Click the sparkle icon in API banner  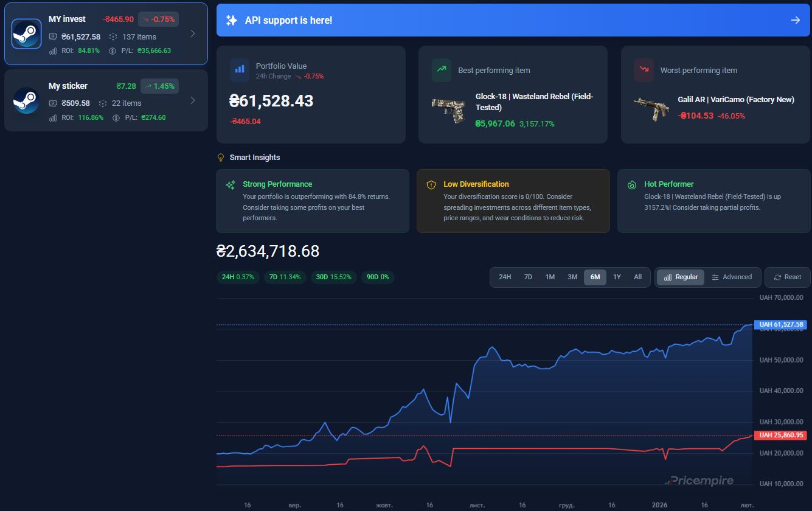(232, 20)
